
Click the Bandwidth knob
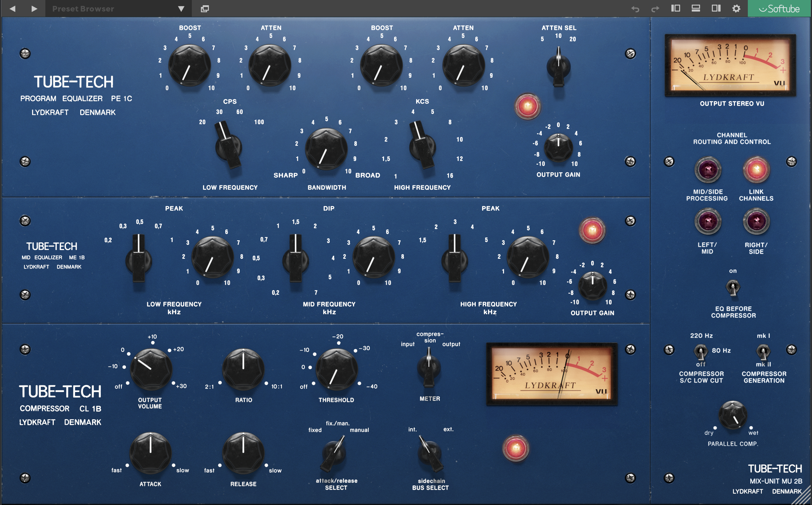pos(326,149)
